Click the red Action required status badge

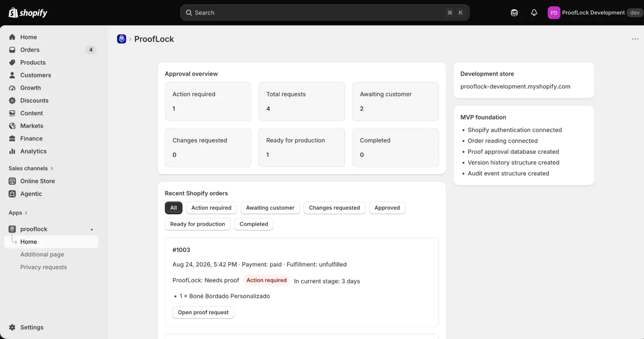pyautogui.click(x=267, y=280)
